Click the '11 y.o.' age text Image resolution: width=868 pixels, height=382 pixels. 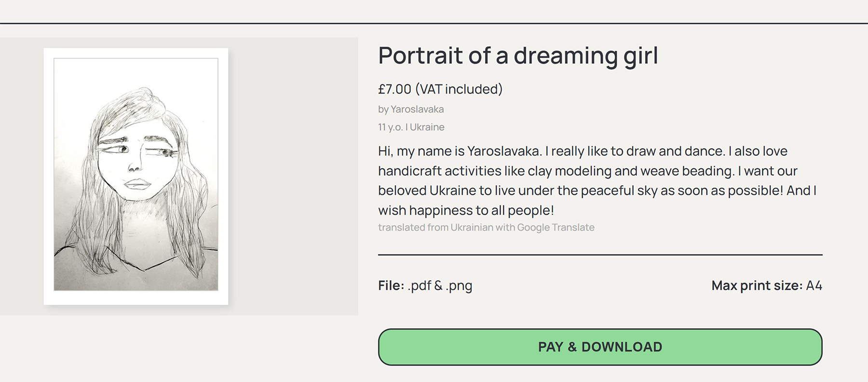[x=390, y=127]
